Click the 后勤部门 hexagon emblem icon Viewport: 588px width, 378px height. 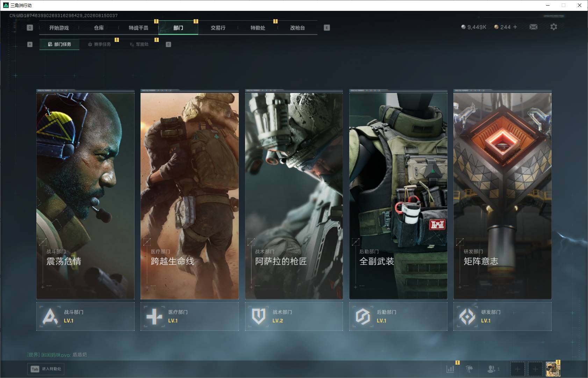click(363, 316)
